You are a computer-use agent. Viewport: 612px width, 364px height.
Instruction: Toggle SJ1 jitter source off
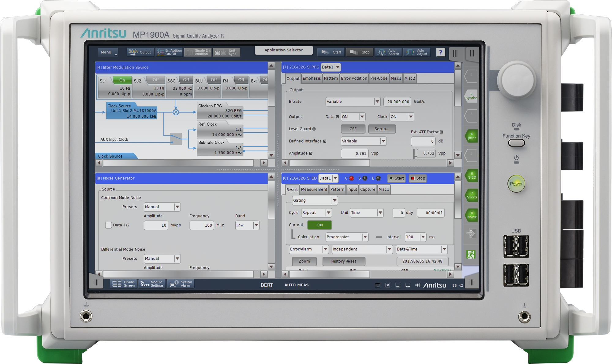(122, 80)
